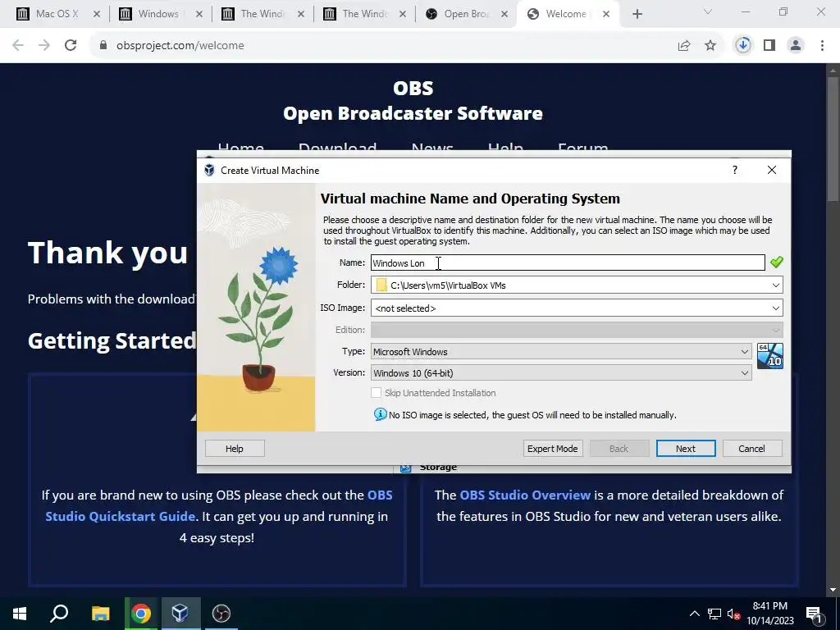Click the network icon in system tray
This screenshot has width=840, height=630.
pos(714,614)
